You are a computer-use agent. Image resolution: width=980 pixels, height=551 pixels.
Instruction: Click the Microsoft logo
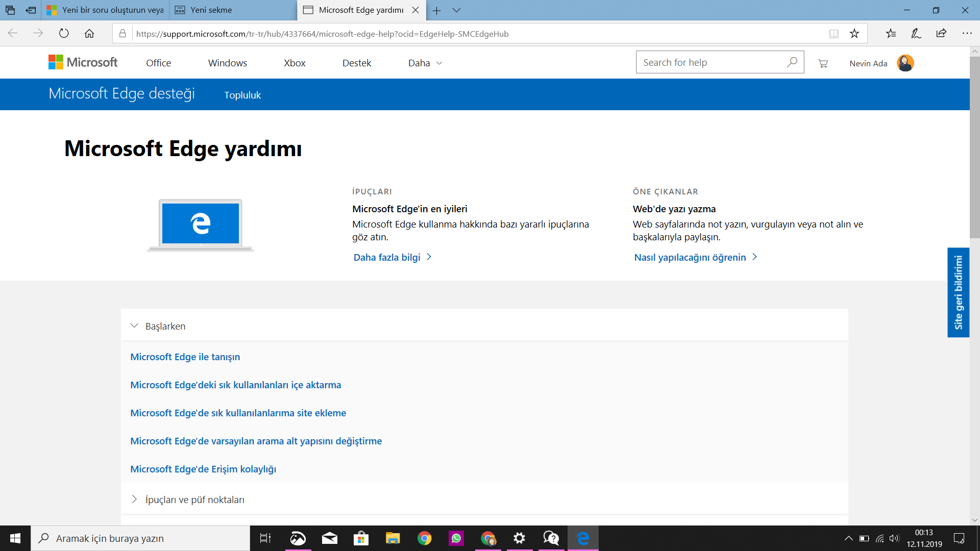click(83, 62)
